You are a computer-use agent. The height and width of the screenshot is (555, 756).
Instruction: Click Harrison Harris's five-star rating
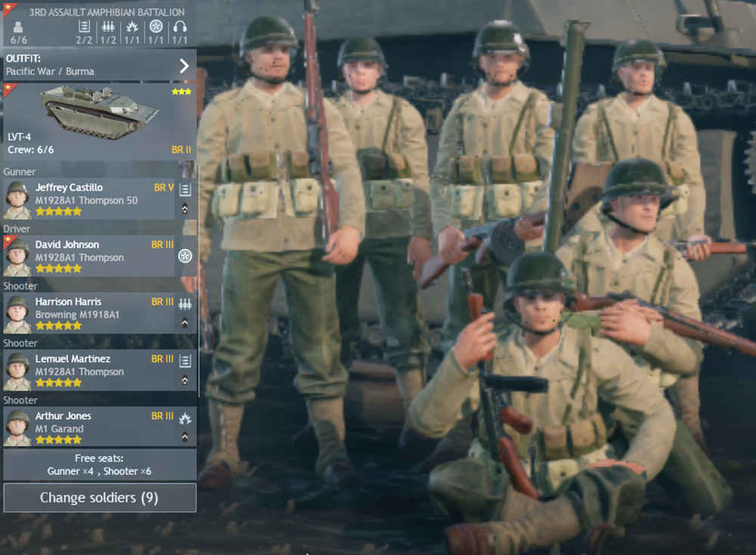click(58, 325)
